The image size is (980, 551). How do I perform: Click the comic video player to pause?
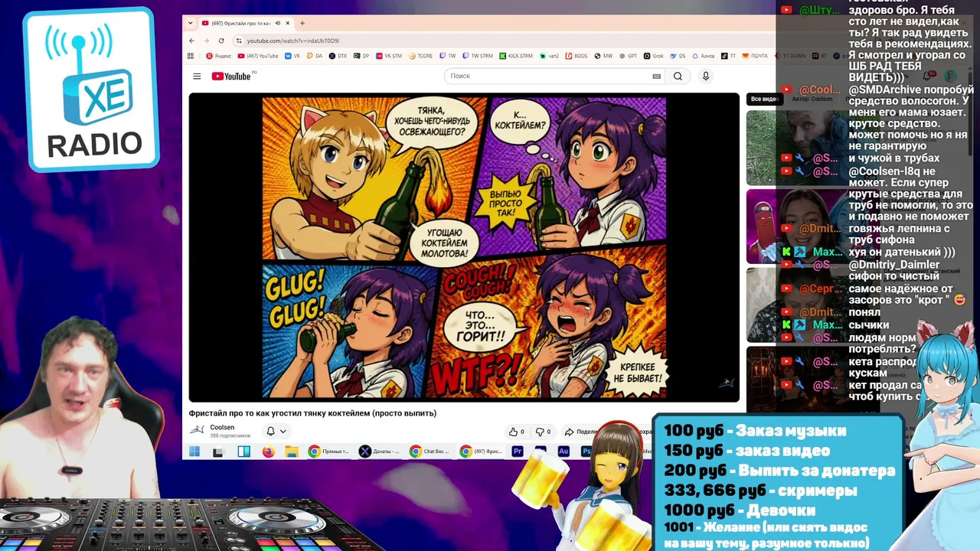tap(464, 247)
